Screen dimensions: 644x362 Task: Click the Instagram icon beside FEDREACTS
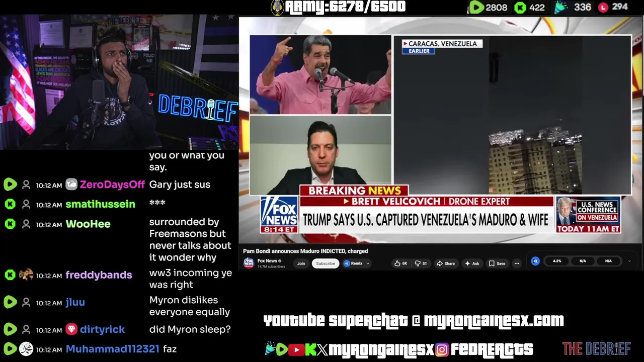[442, 349]
